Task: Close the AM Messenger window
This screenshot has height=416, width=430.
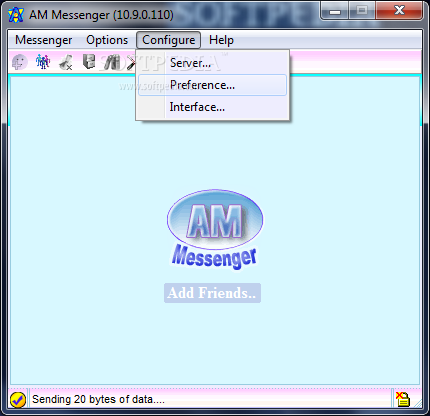Action: click(399, 11)
